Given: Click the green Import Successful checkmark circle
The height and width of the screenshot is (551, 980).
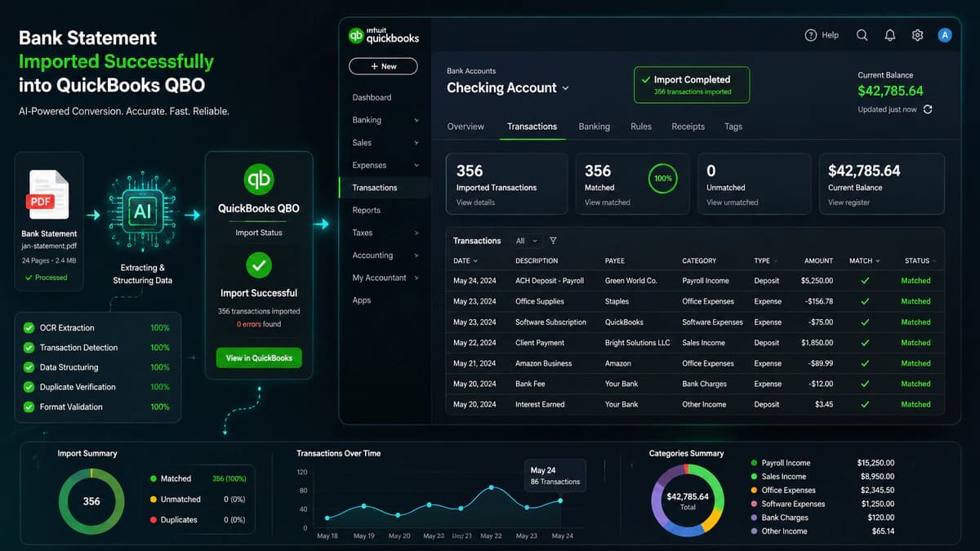Looking at the screenshot, I should [259, 264].
